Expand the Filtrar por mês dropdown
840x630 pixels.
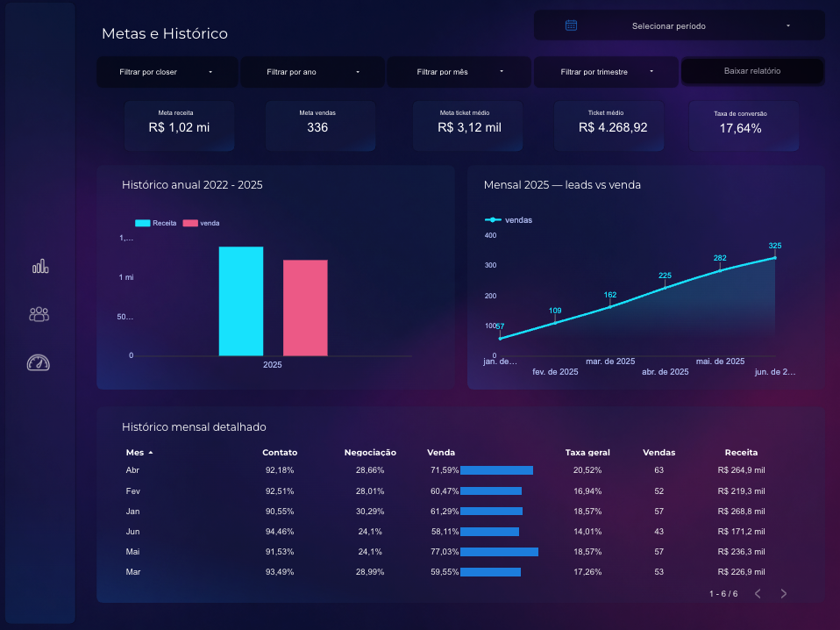[x=459, y=72]
